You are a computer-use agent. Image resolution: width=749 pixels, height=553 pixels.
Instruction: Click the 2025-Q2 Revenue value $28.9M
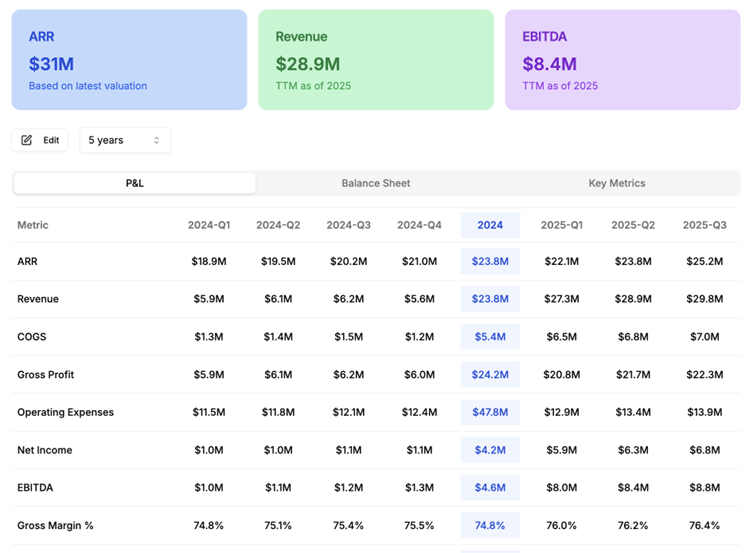[633, 299]
